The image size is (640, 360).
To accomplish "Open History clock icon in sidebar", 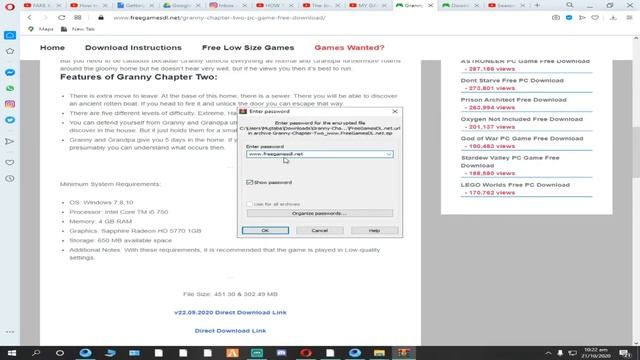I will coord(10,178).
